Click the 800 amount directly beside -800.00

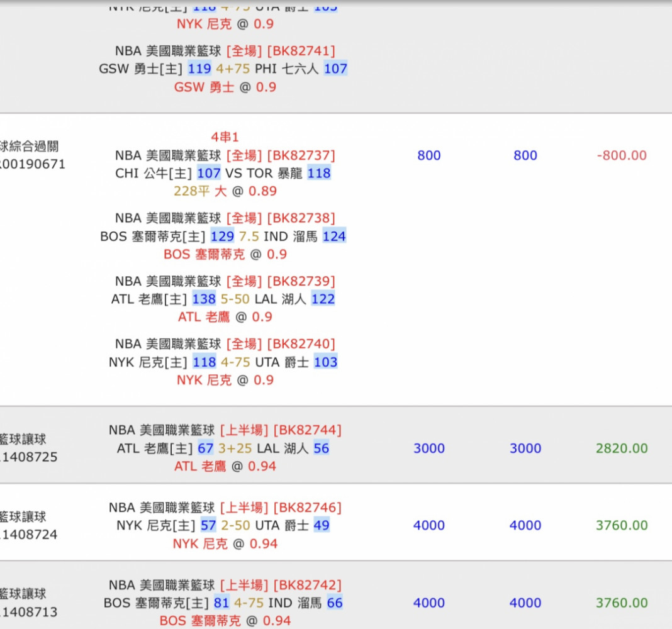(x=525, y=155)
